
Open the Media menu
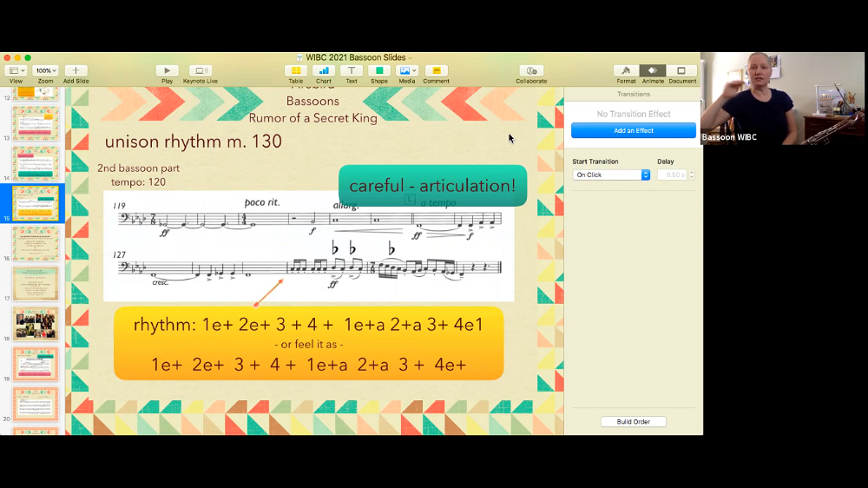coord(407,71)
